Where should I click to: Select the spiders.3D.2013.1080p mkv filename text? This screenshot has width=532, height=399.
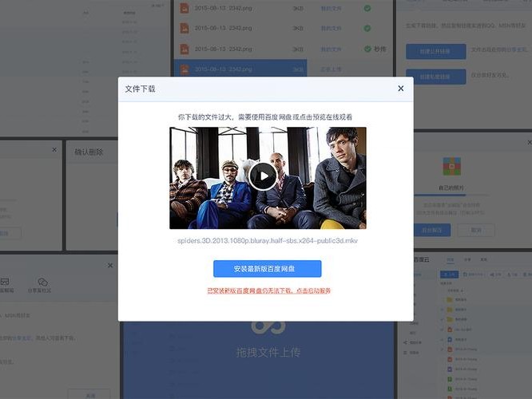tap(268, 241)
